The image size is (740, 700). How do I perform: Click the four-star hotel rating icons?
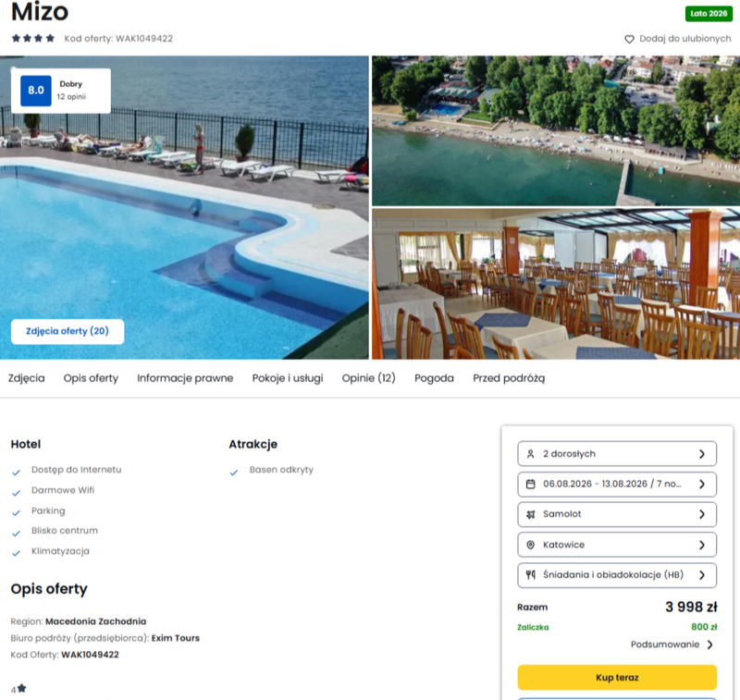(x=33, y=38)
